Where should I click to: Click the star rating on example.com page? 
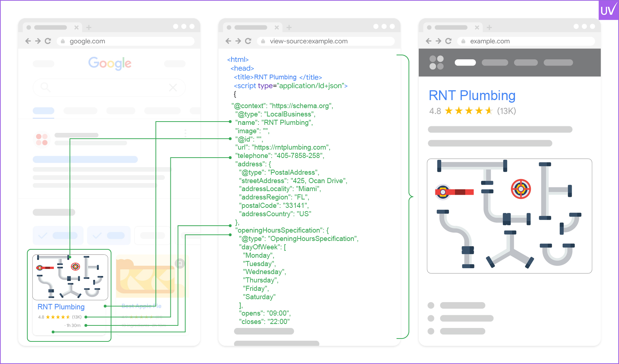tap(469, 111)
